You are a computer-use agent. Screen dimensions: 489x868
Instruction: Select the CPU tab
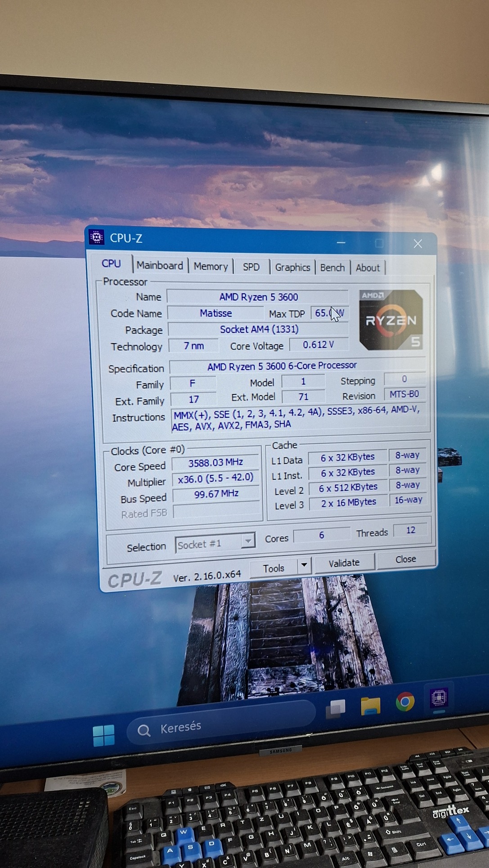point(111,264)
